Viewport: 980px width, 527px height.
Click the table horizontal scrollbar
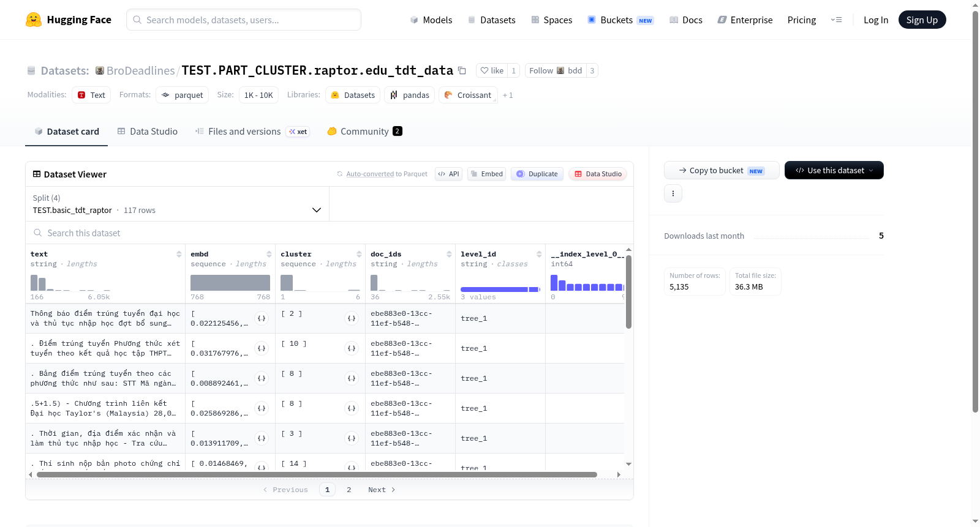pos(317,474)
